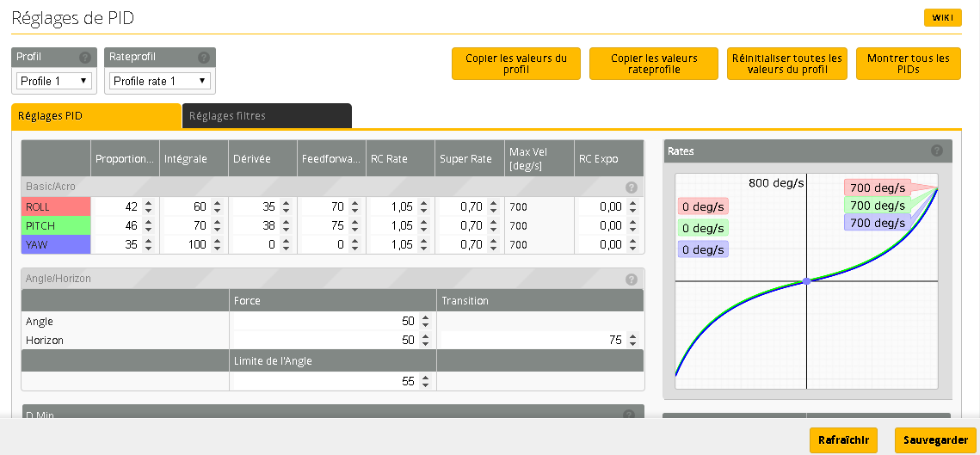This screenshot has height=455, width=980.
Task: Click the help icon in Angle/Horizon header
Action: click(x=631, y=279)
